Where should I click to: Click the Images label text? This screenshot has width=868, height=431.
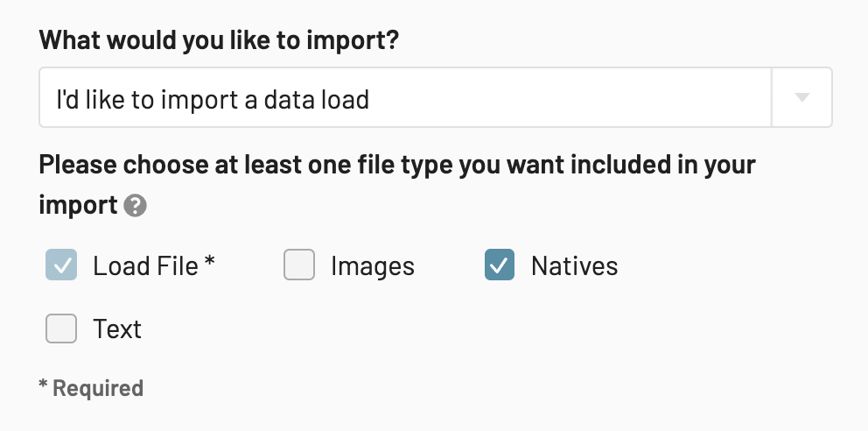click(x=373, y=266)
